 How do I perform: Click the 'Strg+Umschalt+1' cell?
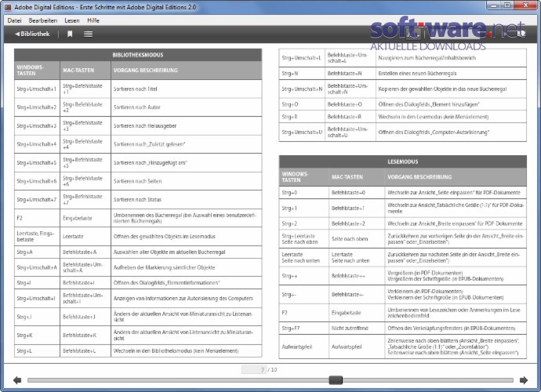click(x=37, y=89)
